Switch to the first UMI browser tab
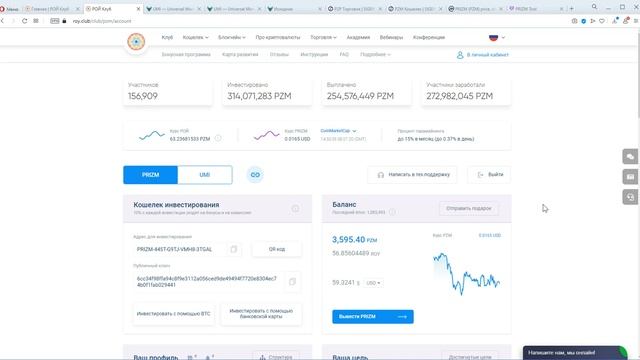 [x=173, y=9]
